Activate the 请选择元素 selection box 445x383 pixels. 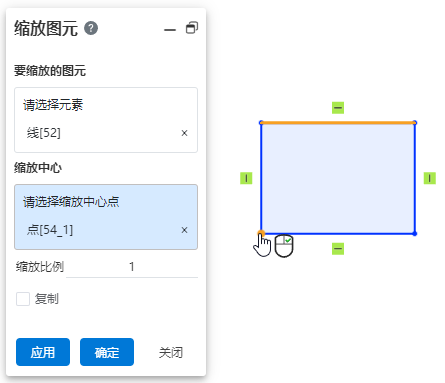click(x=106, y=120)
